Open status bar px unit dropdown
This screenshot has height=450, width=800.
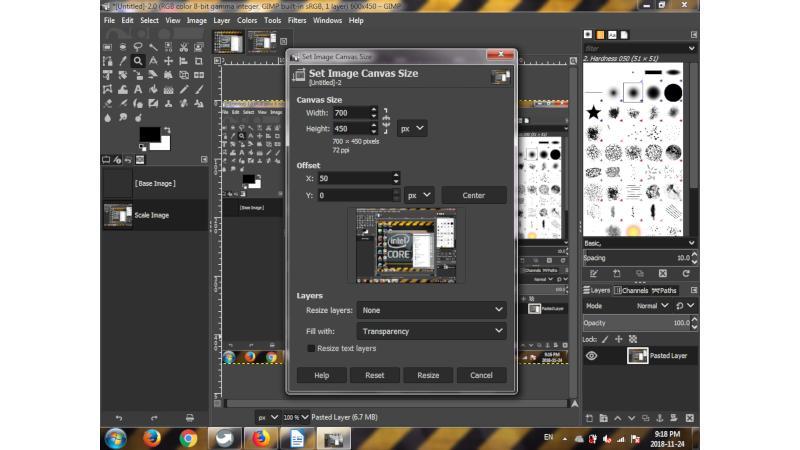pyautogui.click(x=267, y=417)
